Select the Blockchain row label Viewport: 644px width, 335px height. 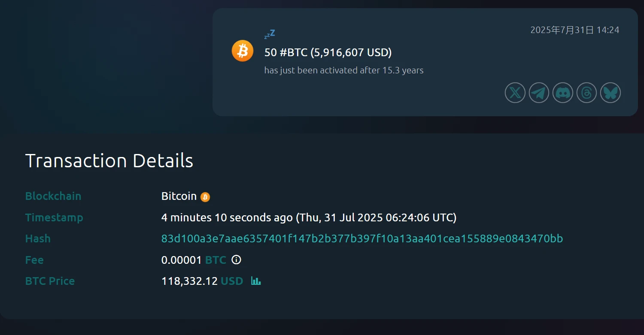tap(53, 196)
